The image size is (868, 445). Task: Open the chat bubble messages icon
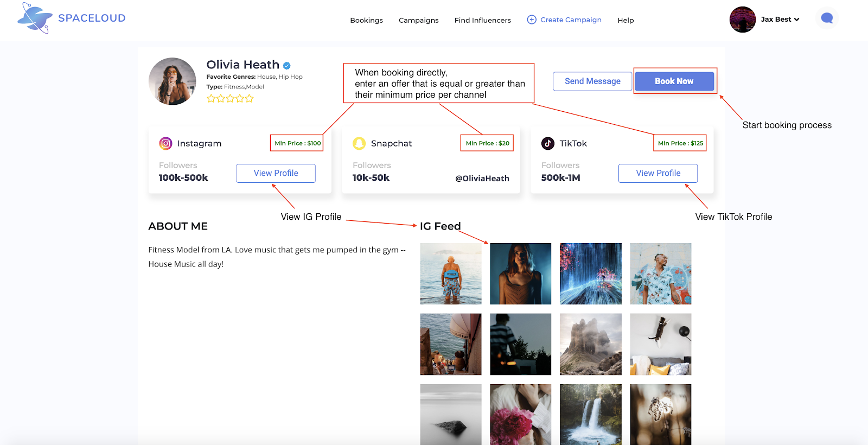pyautogui.click(x=827, y=18)
